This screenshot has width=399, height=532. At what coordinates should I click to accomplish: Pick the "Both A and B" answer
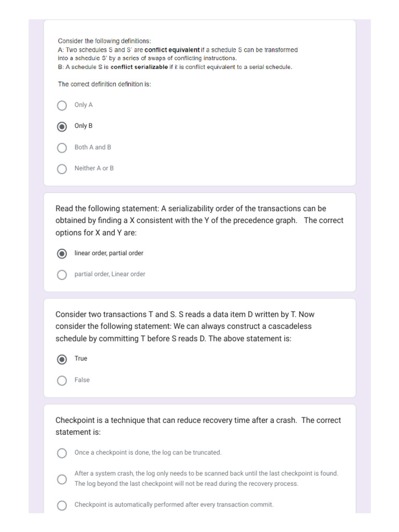[x=62, y=148]
